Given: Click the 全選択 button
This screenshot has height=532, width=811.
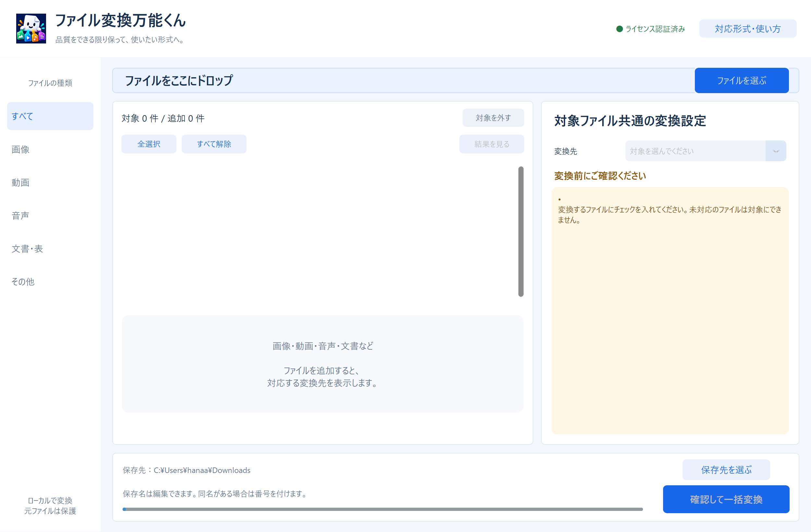Looking at the screenshot, I should pos(149,144).
